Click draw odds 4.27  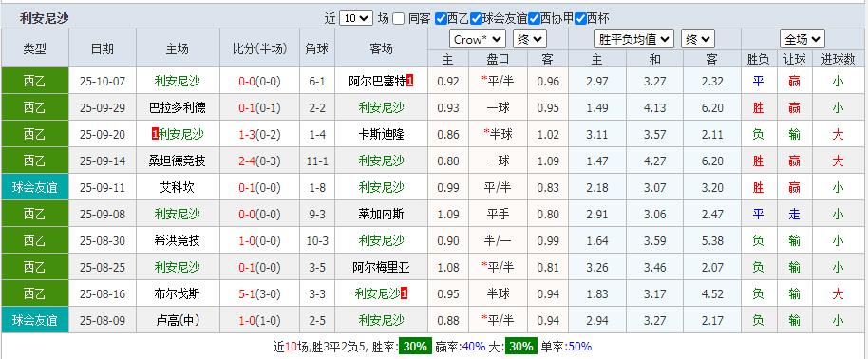click(655, 161)
